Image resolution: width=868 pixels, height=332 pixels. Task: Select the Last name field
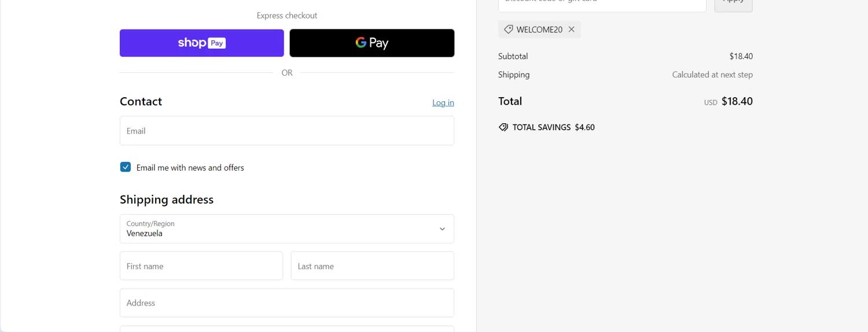coord(372,266)
